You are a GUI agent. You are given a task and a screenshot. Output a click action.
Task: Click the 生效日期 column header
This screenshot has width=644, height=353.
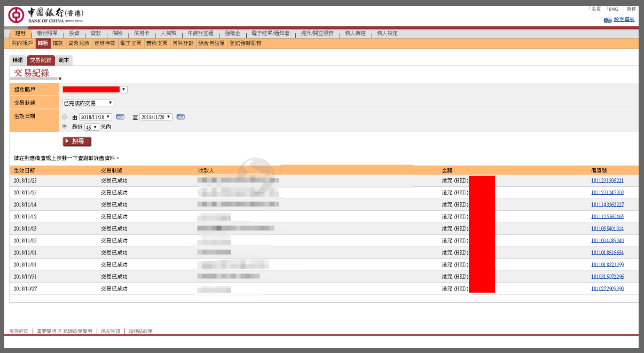click(25, 170)
